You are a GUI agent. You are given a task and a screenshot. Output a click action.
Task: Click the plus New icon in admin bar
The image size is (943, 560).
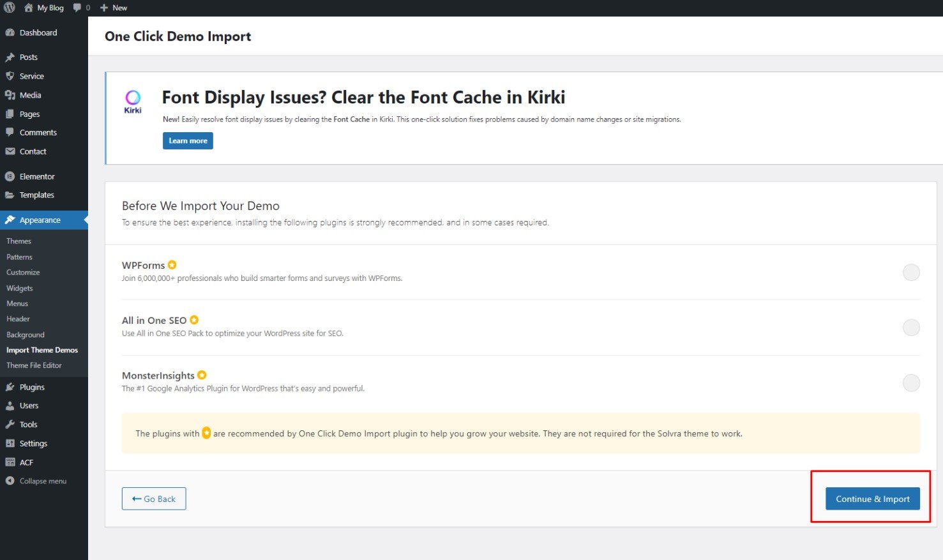click(104, 8)
